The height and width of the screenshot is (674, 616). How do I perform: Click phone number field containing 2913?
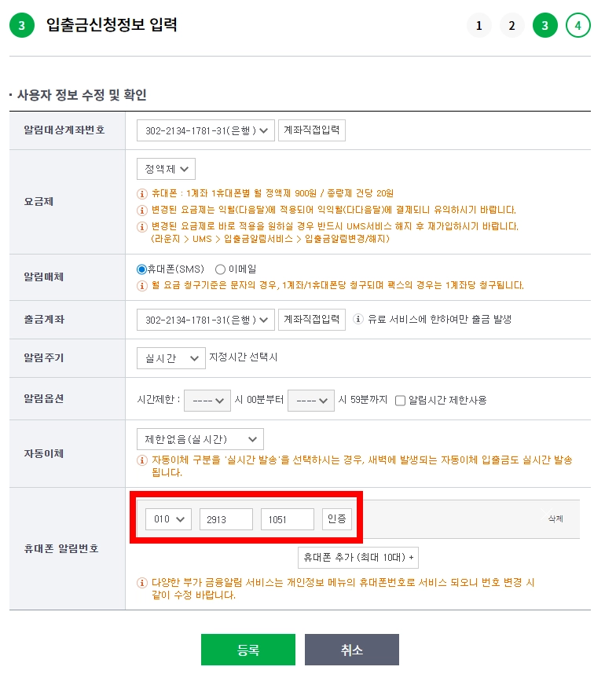(225, 519)
